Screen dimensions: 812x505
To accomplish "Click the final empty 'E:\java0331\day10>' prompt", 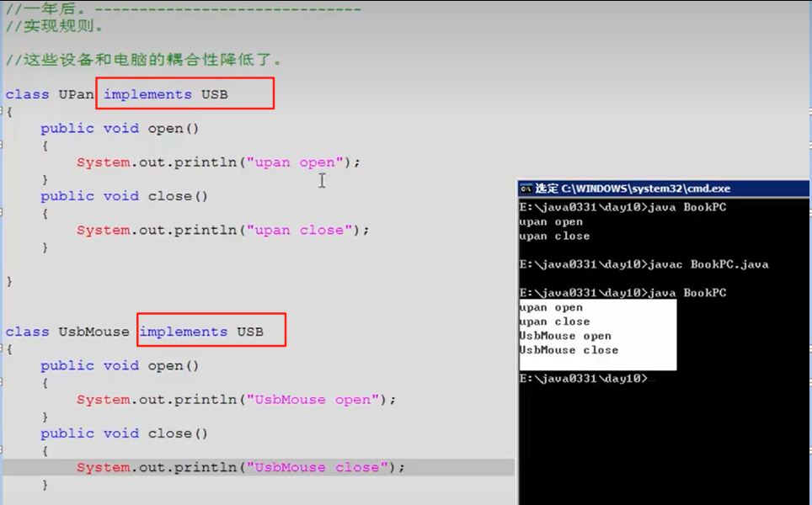I will click(x=584, y=379).
